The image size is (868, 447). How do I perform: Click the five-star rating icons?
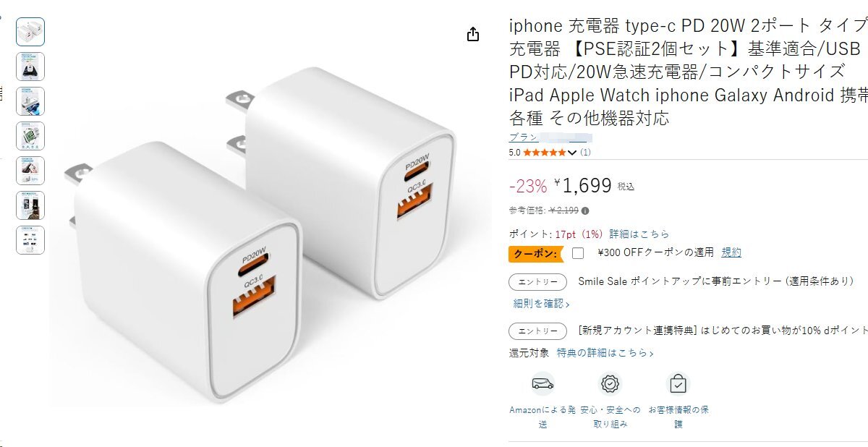pyautogui.click(x=545, y=153)
